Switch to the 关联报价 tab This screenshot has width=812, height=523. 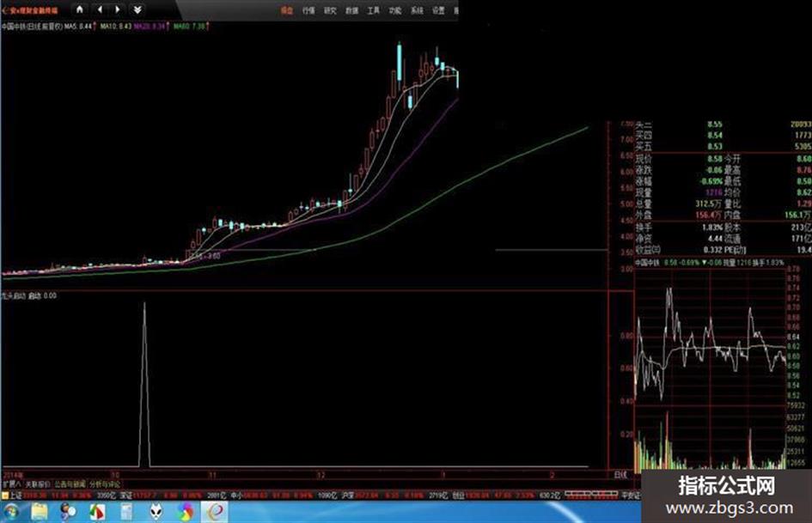click(38, 484)
